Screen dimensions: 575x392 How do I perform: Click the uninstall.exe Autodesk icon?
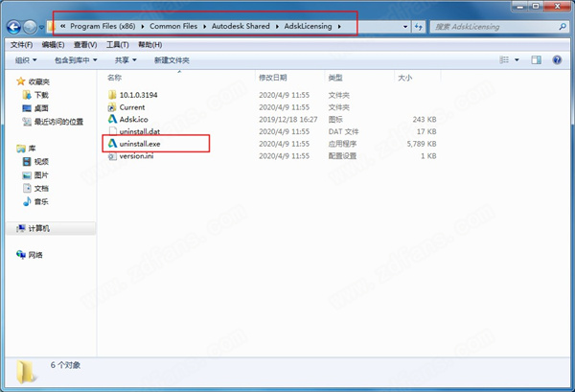[x=112, y=144]
